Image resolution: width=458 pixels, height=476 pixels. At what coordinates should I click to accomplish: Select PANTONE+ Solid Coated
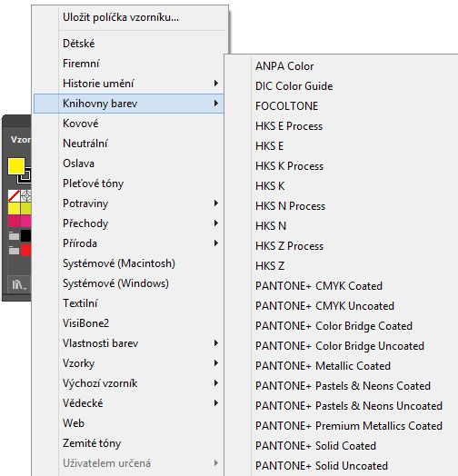tap(342, 446)
